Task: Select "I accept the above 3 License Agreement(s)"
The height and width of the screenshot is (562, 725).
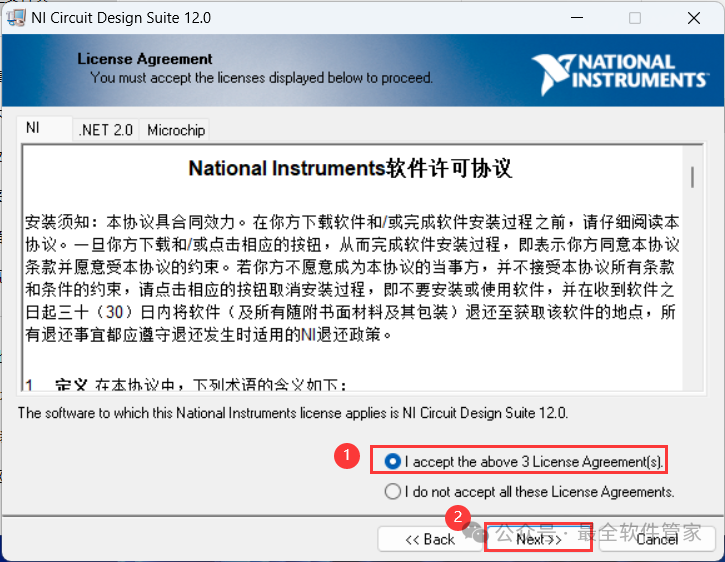Action: tap(393, 461)
